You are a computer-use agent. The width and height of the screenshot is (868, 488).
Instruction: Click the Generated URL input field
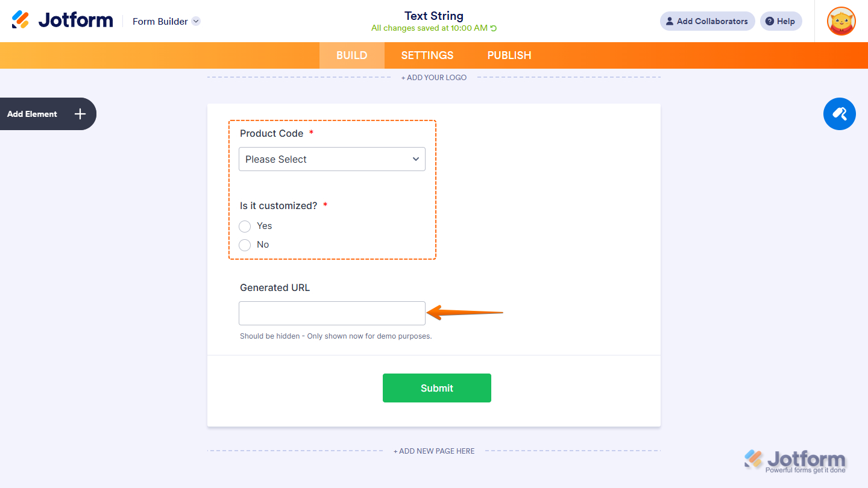tap(332, 313)
